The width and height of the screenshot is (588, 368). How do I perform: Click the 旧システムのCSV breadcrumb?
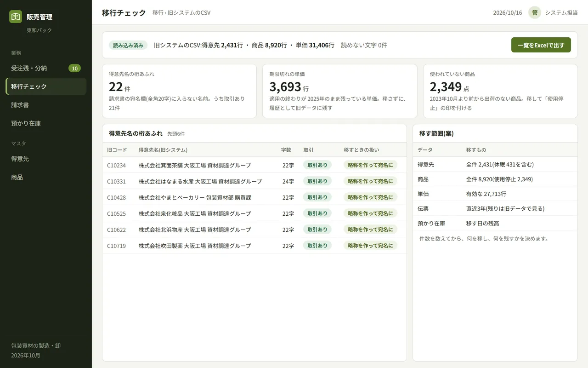[x=189, y=13]
